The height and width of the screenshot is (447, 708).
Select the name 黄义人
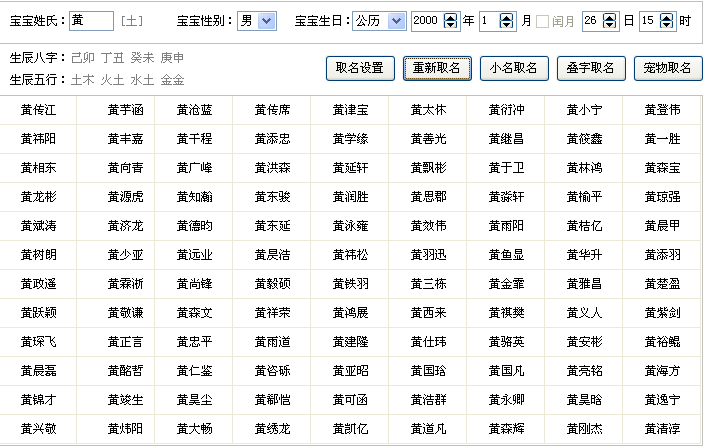click(x=584, y=312)
